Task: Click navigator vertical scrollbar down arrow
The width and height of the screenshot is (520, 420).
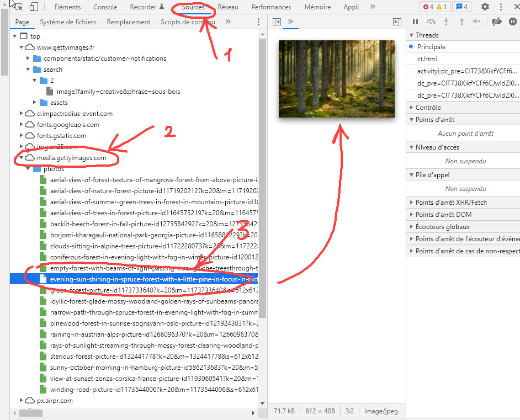Action: [262, 403]
